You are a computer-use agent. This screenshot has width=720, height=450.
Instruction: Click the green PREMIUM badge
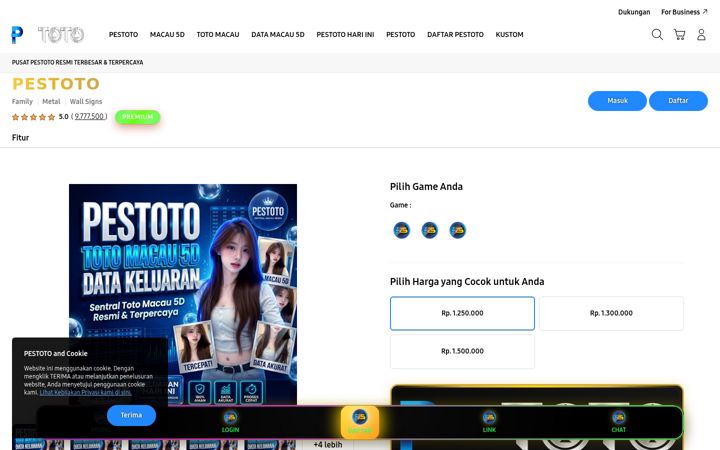(x=137, y=117)
